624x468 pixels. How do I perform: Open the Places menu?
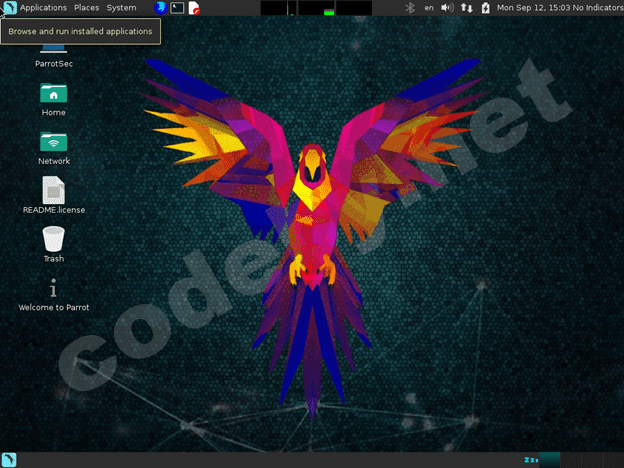tap(86, 8)
